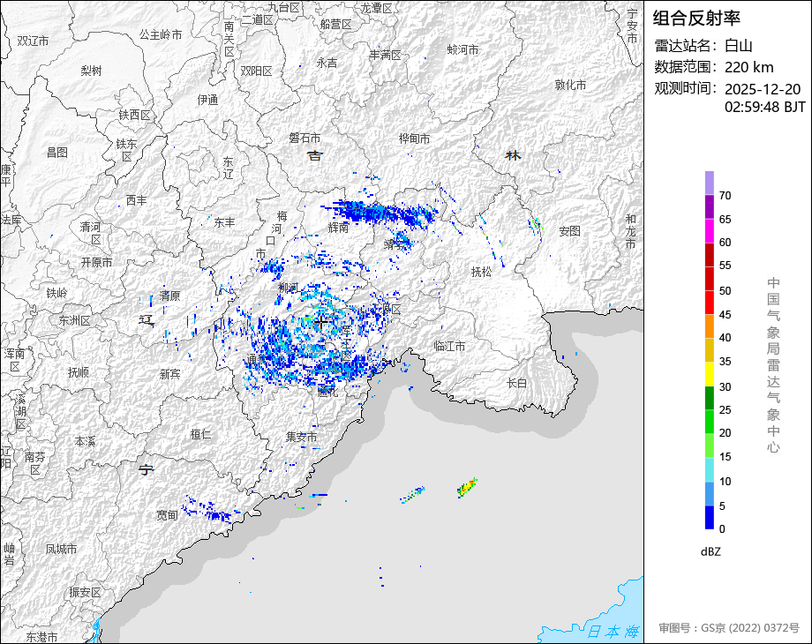Click the 公主岭市 map label
Screen dimensions: 812x644
coord(161,34)
